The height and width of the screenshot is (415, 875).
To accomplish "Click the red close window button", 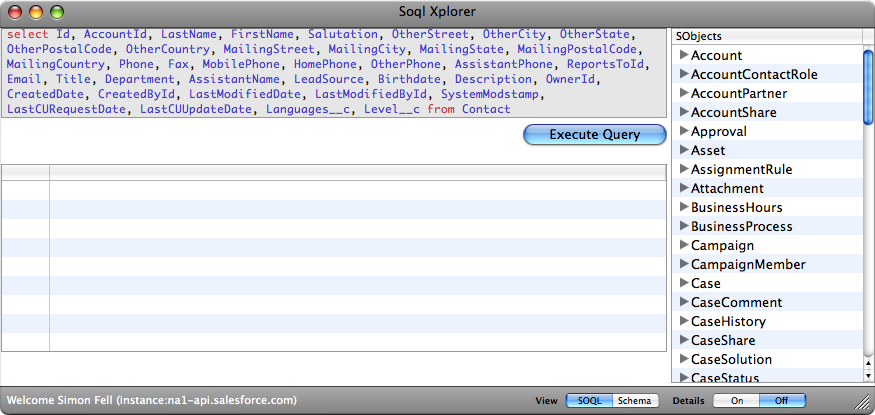I will 15,12.
